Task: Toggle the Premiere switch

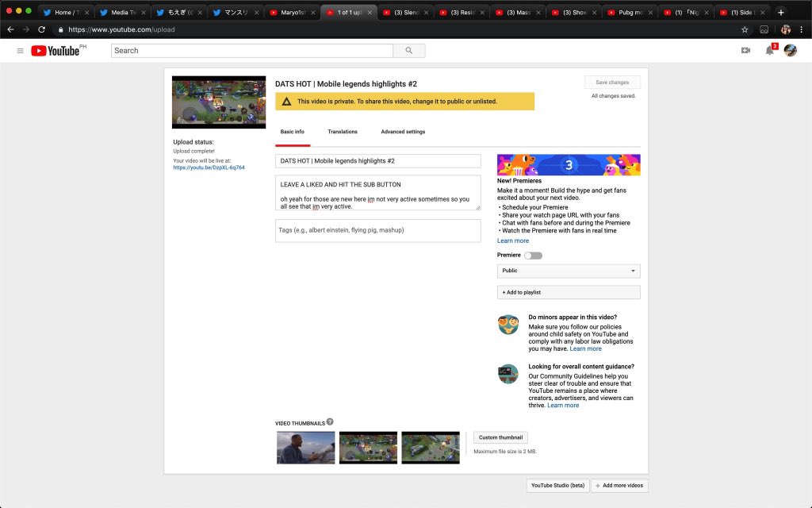Action: pos(533,256)
